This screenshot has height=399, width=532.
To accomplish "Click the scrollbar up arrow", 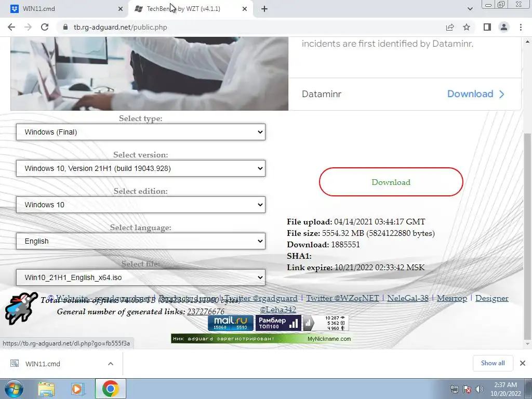I will click(527, 42).
